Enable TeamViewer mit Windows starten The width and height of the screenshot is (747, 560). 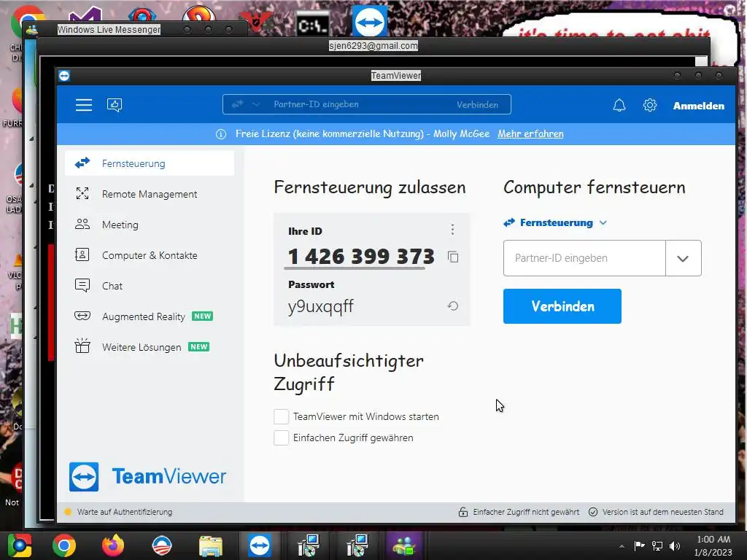pyautogui.click(x=281, y=416)
